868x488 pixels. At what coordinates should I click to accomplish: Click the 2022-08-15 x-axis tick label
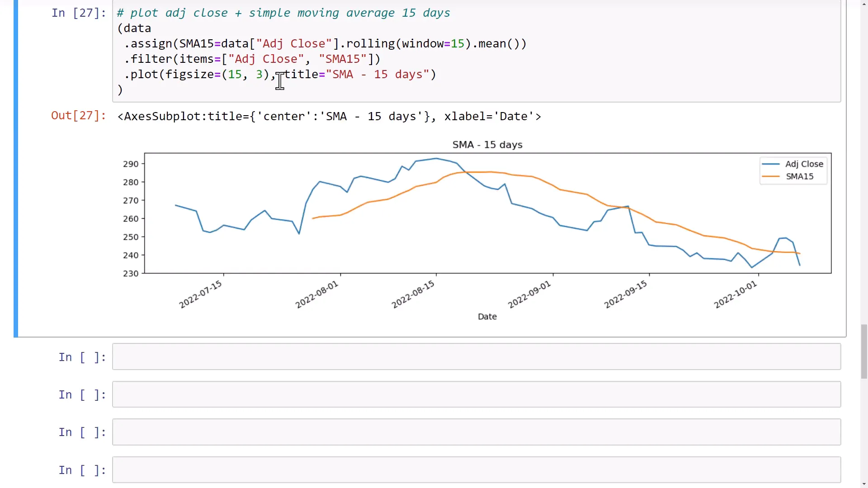[x=413, y=294]
